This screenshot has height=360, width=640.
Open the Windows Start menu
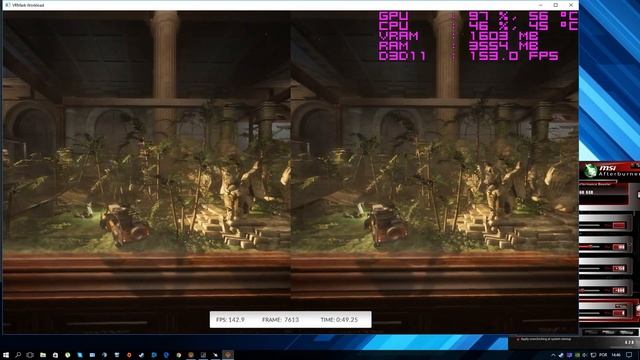coord(6,355)
